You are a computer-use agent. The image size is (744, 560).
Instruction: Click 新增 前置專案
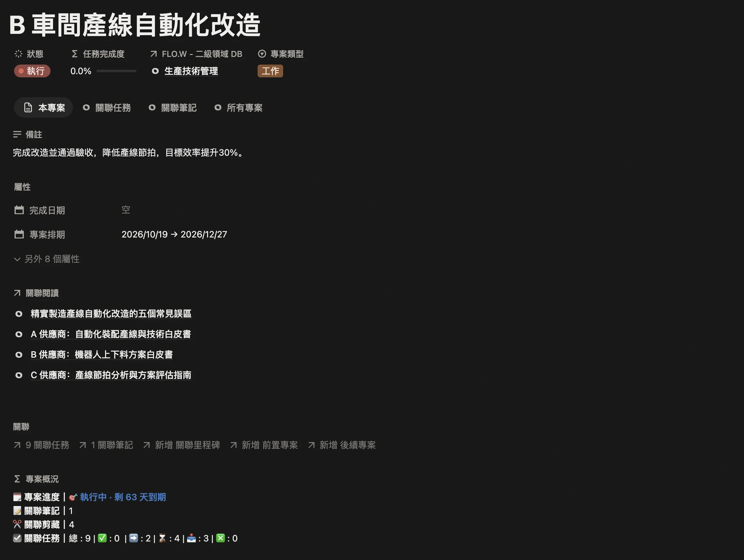point(264,445)
